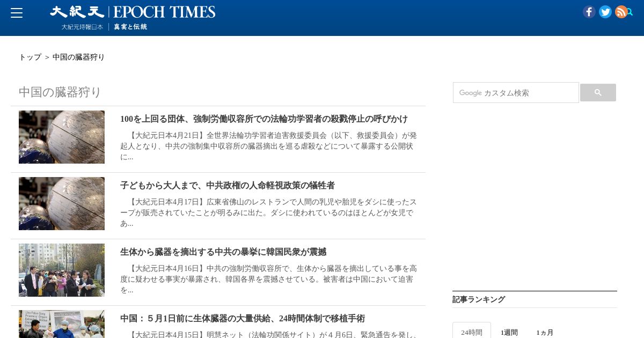This screenshot has width=644, height=338.
Task: Click globe thumbnail of 子どもから大人まで article
Action: (62, 203)
